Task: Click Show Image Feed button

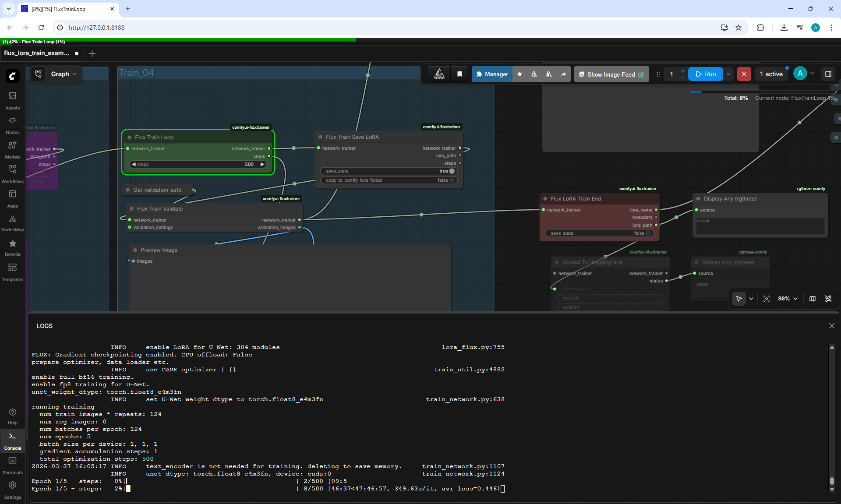Action: tap(611, 74)
